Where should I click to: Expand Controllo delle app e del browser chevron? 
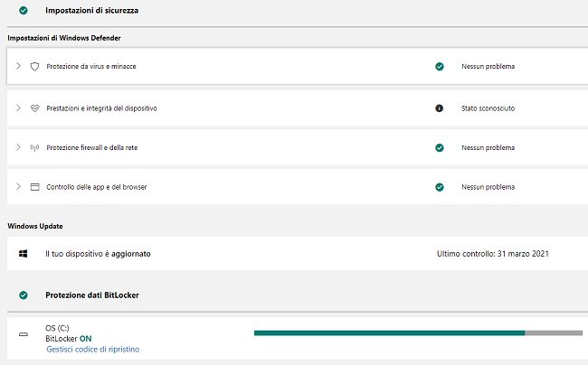tap(18, 187)
